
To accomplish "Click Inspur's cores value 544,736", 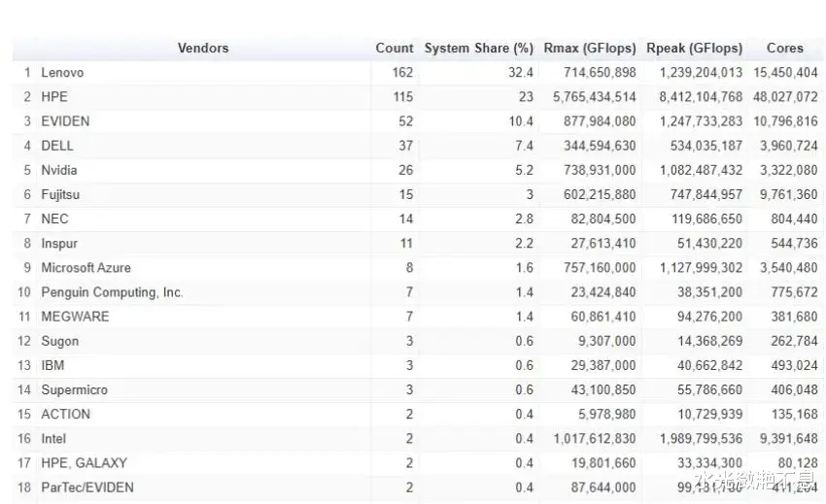I will point(794,244).
